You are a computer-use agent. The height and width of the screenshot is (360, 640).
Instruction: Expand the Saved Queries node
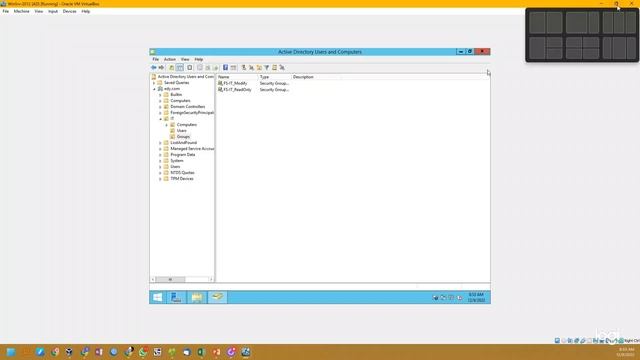point(154,83)
